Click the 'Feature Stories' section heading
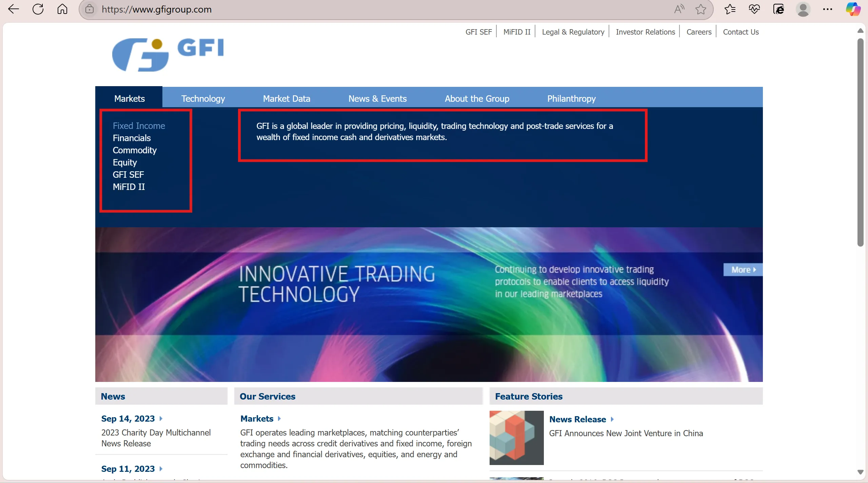This screenshot has width=868, height=483. pyautogui.click(x=529, y=396)
